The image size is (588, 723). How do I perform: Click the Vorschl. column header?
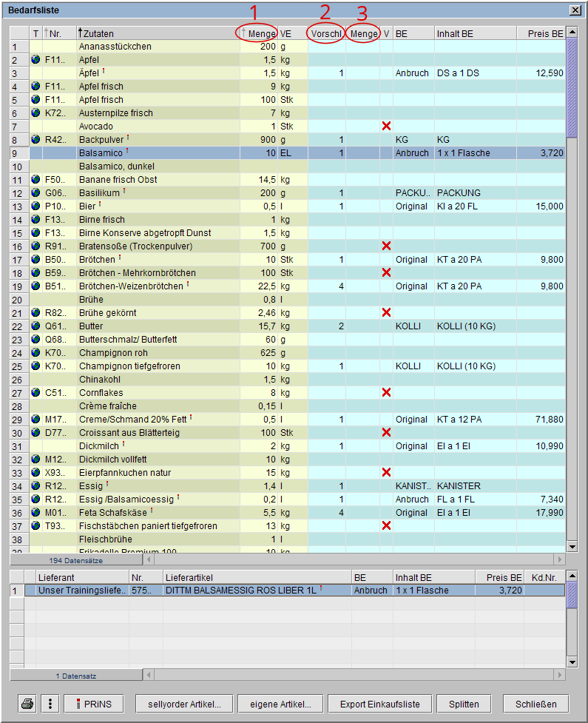pyautogui.click(x=326, y=34)
